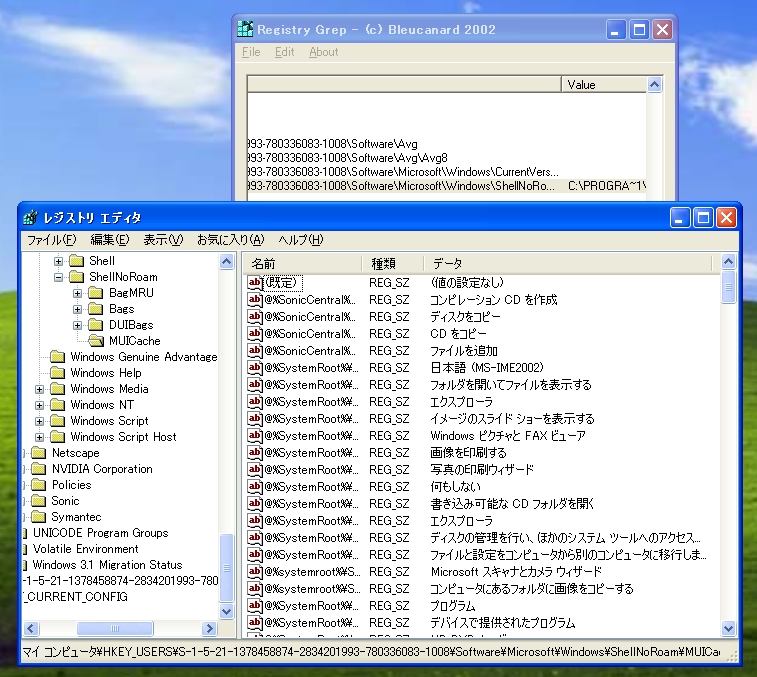Click tree panel up scroll arrow
Viewport: 757px width, 677px height.
point(226,262)
